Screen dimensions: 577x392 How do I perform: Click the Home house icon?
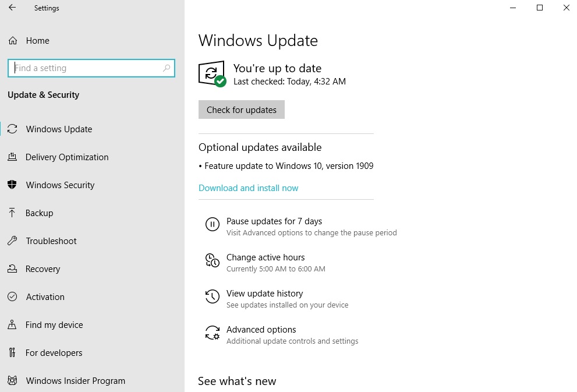pos(13,41)
